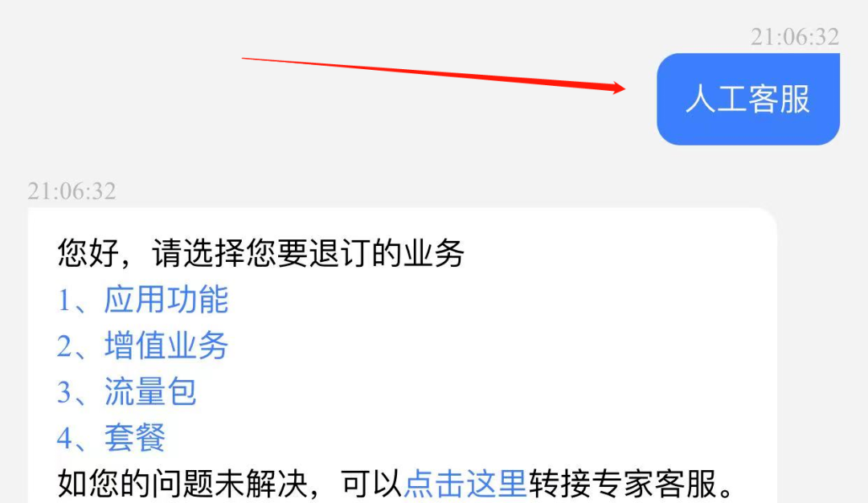868x503 pixels.
Task: Click the blue 人工客服 message bubble
Action: click(x=748, y=99)
